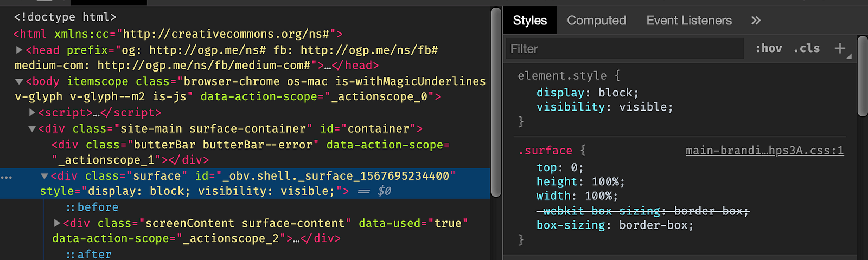The height and width of the screenshot is (260, 868).
Task: Click the display: block declaration in element.style
Action: point(588,93)
